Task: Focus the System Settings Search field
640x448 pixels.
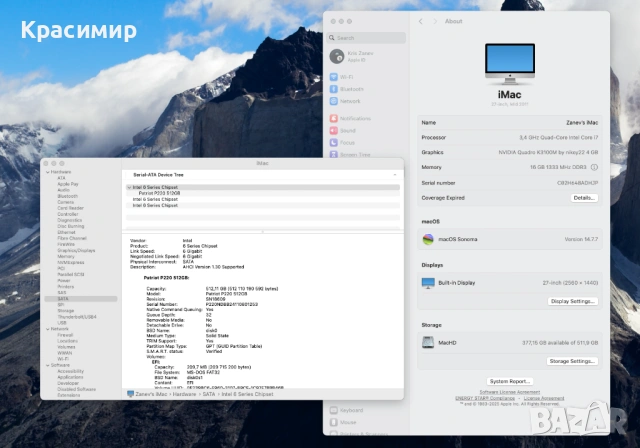Action: pyautogui.click(x=367, y=38)
